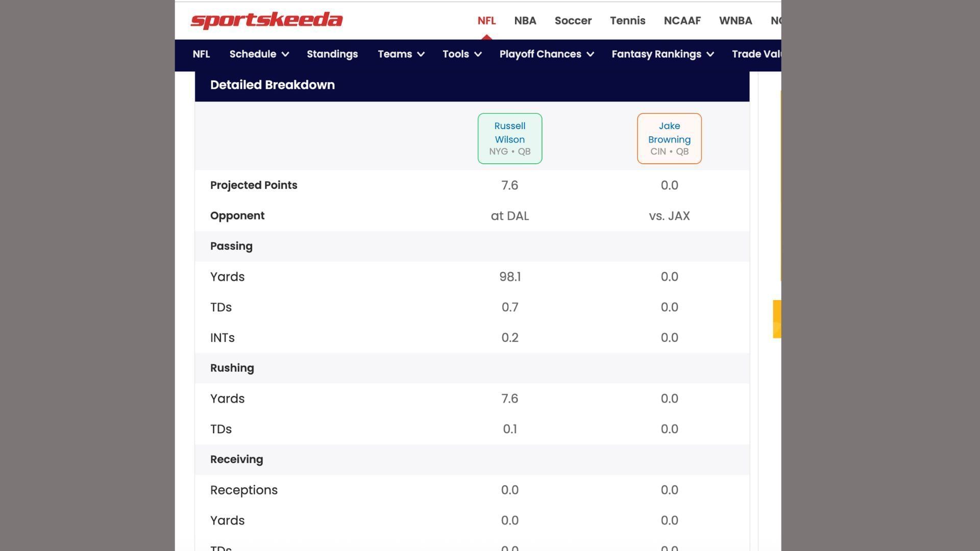Go to the Soccer section
This screenshot has height=551, width=980.
click(573, 20)
